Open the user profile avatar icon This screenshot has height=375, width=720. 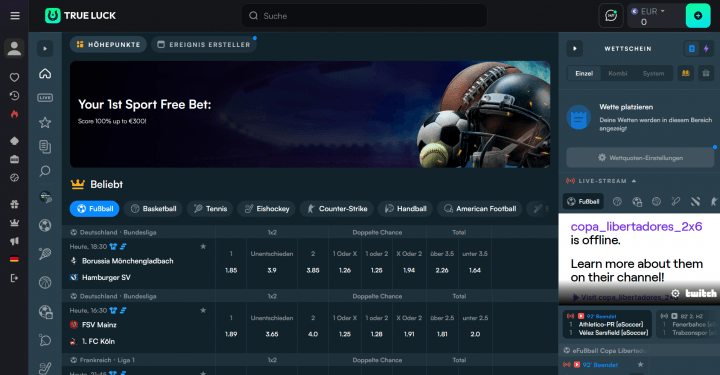click(x=14, y=48)
